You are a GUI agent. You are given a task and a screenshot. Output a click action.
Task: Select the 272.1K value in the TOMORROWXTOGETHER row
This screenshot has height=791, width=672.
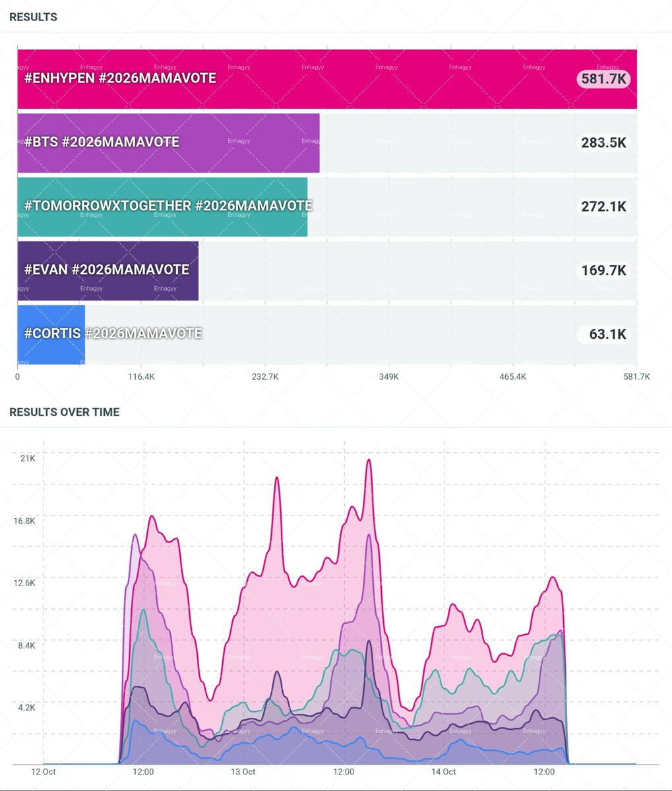click(603, 206)
